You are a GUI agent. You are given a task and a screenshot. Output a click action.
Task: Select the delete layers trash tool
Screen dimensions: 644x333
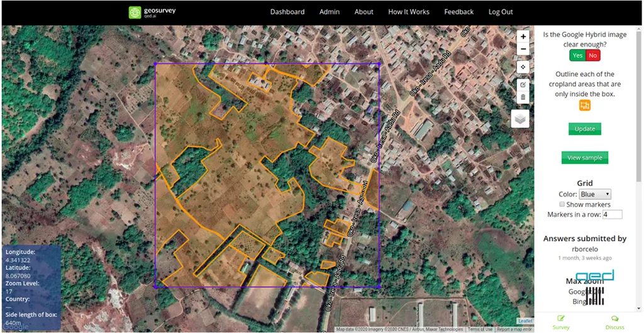tap(523, 97)
